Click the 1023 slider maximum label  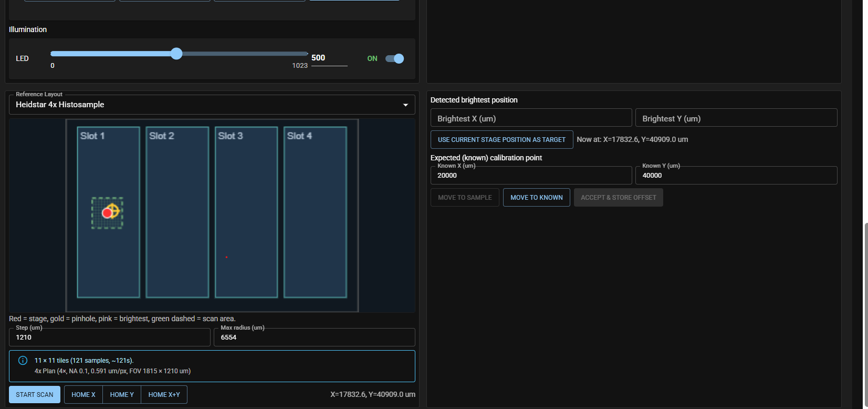click(300, 66)
